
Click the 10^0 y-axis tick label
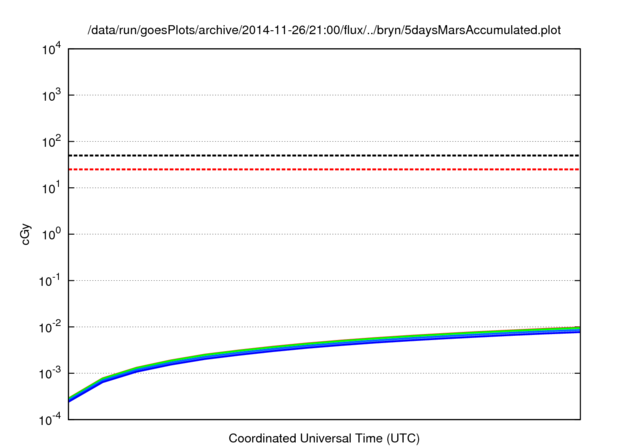[x=51, y=235]
